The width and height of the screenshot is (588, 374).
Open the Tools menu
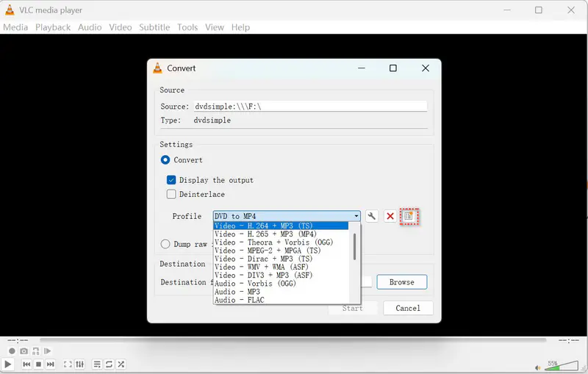(187, 27)
